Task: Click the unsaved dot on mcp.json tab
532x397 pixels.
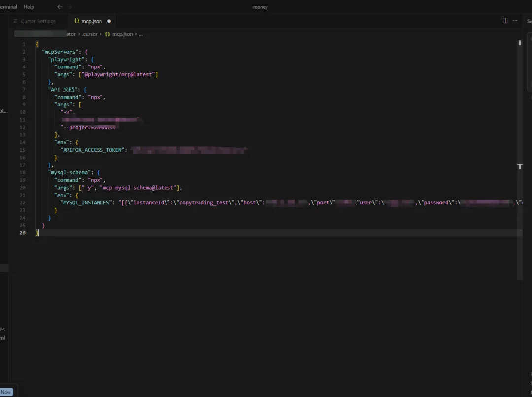Action: (x=109, y=21)
